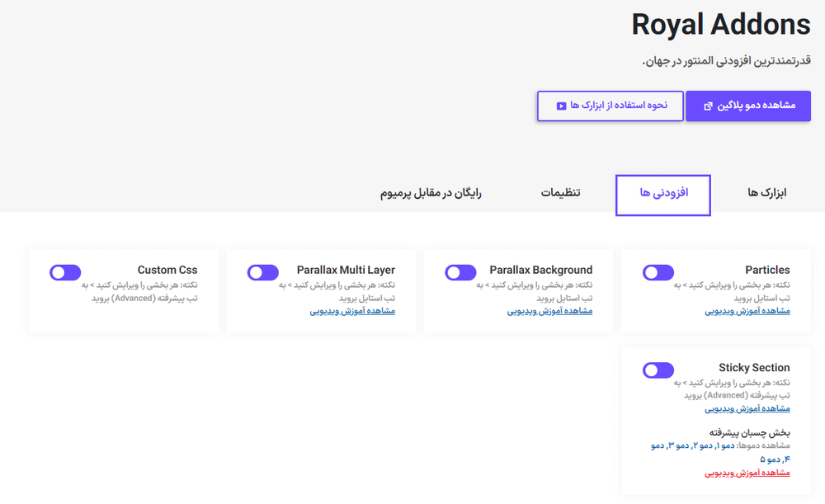Toggle the Sticky Section addon
Viewport: 825px width, 504px height.
point(658,370)
